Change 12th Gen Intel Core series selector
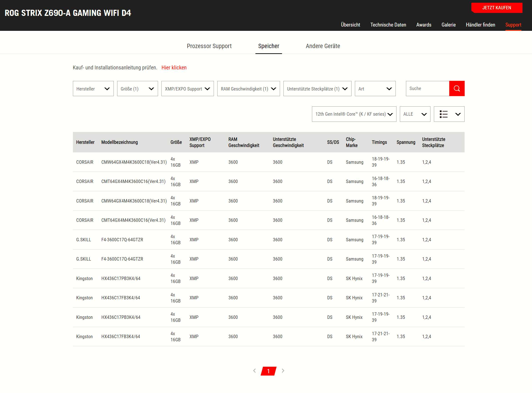 (x=354, y=114)
